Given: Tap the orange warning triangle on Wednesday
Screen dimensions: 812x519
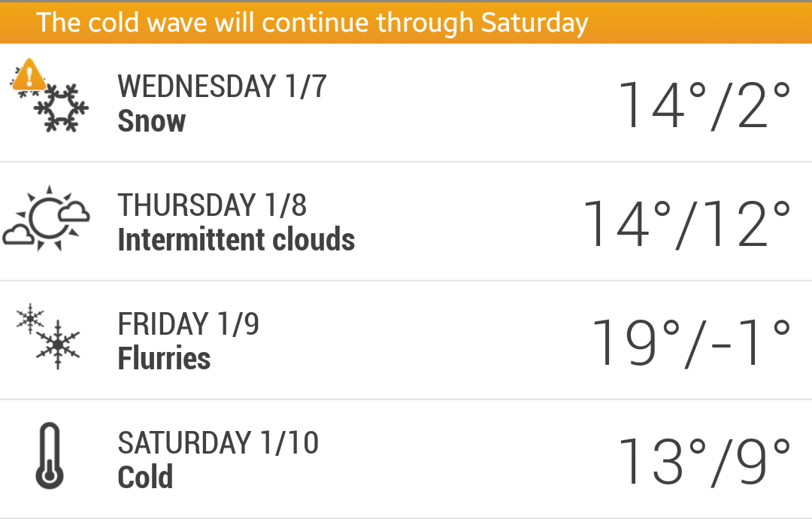Looking at the screenshot, I should pyautogui.click(x=29, y=75).
